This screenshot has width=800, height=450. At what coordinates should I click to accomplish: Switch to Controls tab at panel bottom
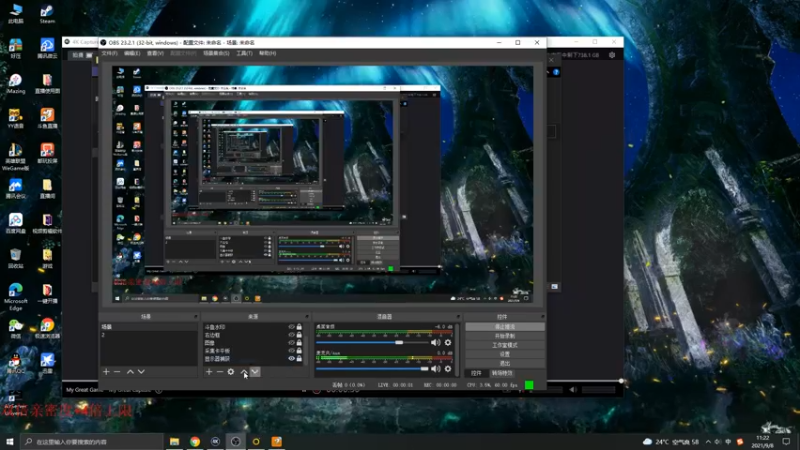tap(476, 373)
